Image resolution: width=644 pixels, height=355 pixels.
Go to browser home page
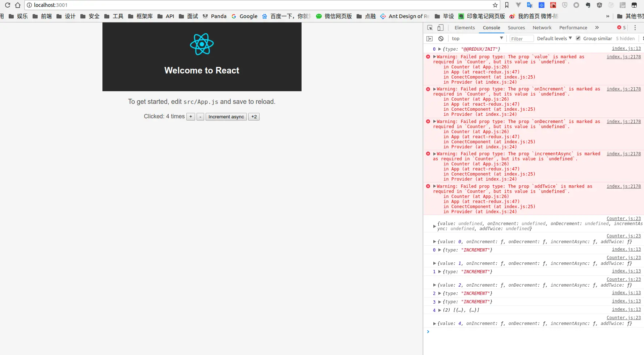[x=17, y=5]
